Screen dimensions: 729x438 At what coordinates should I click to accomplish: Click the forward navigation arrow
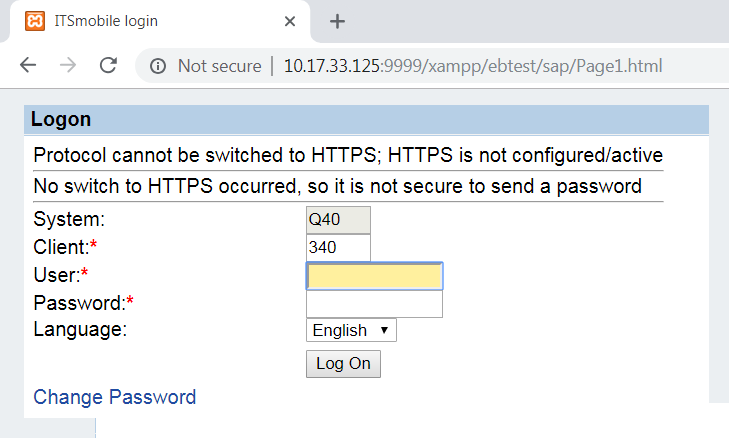68,66
